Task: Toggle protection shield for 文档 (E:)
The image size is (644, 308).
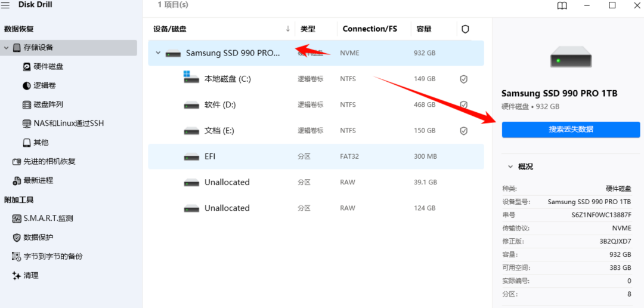Action: coord(464,131)
